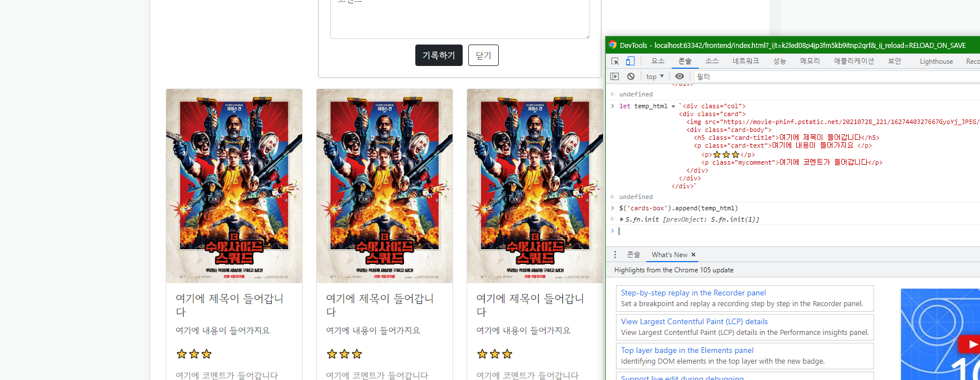Toggle the device toolbar icon in DevTools
This screenshot has height=380, width=980.
(x=630, y=61)
